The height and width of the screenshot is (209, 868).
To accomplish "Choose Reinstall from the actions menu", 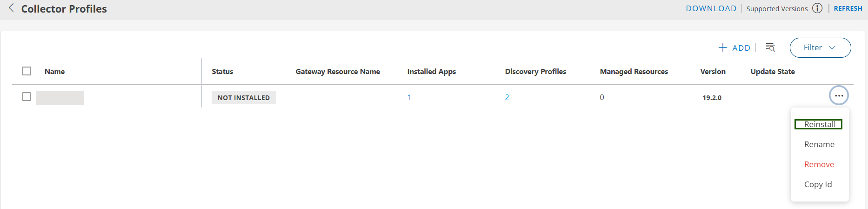I will pos(819,124).
